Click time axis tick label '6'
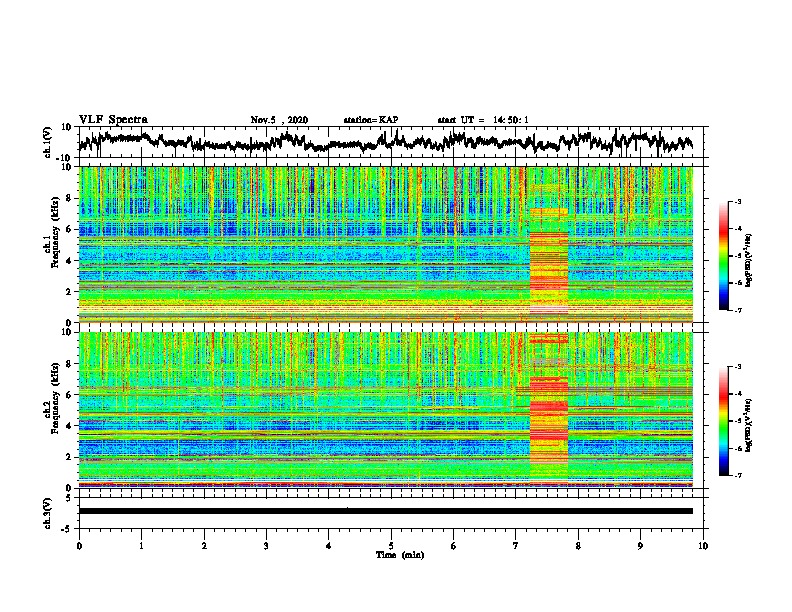Viewport: 792px width, 612px height. point(454,546)
